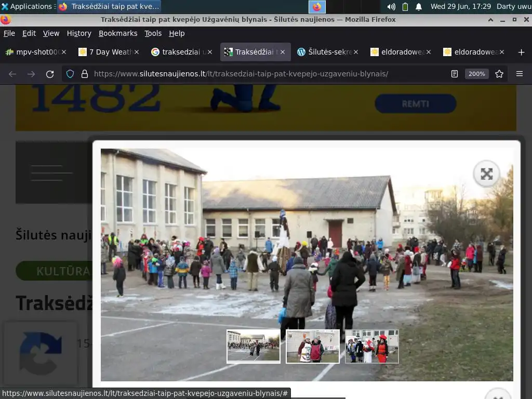This screenshot has height=399, width=532.
Task: Check the battery status indicator
Action: pos(405,6)
